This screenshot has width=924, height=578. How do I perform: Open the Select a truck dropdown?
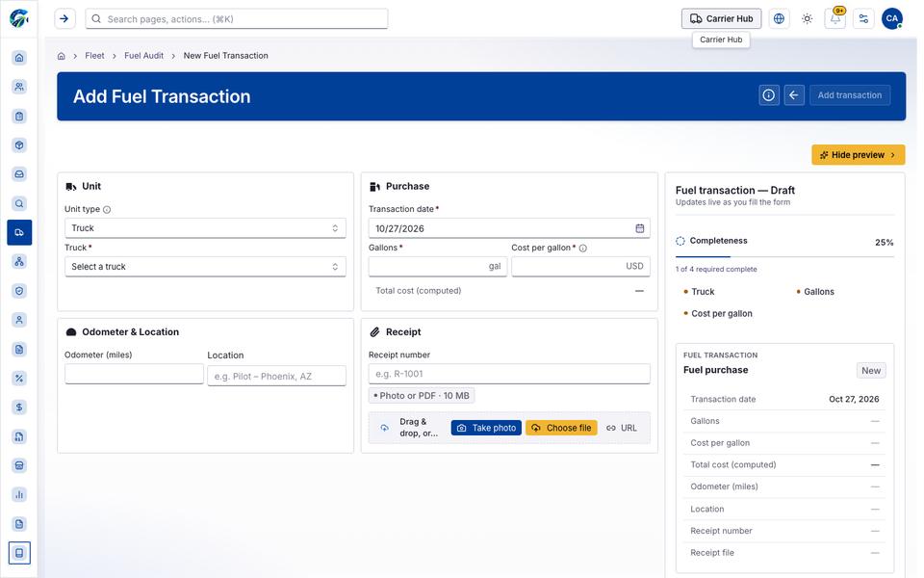pyautogui.click(x=205, y=267)
